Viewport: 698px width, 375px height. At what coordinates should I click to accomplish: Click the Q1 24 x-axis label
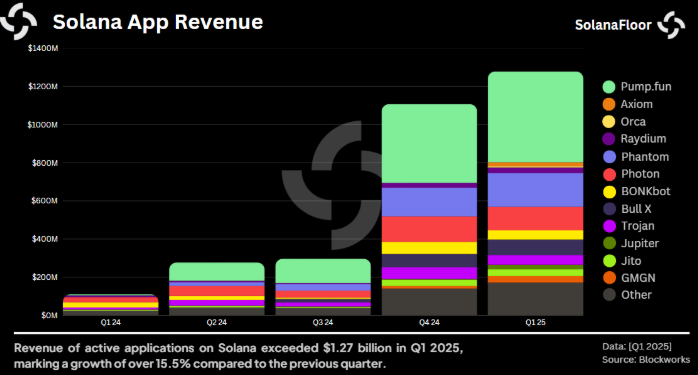point(110,322)
